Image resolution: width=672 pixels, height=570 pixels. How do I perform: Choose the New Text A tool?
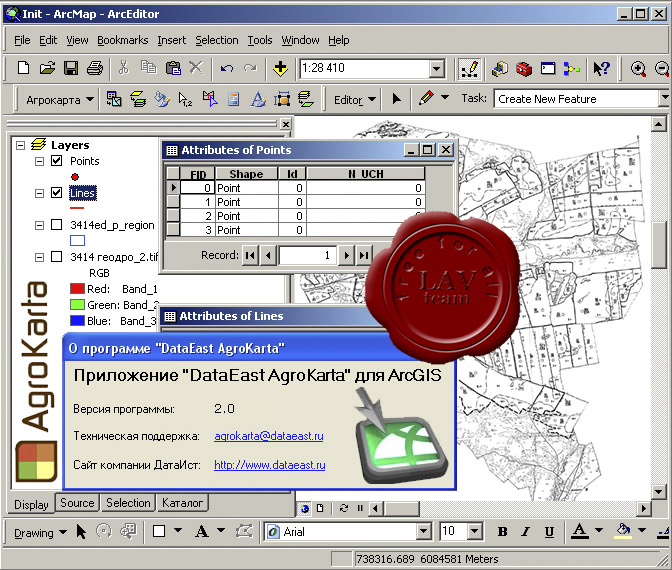[x=201, y=531]
